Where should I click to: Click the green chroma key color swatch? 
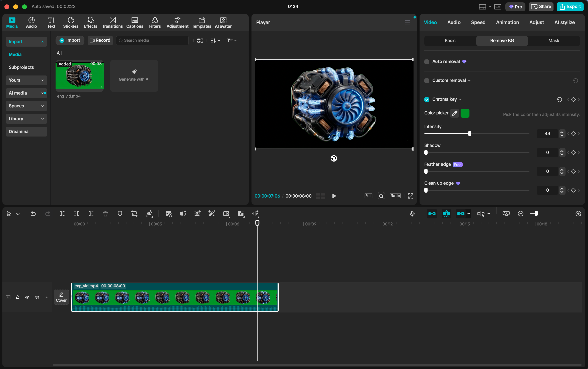point(465,113)
